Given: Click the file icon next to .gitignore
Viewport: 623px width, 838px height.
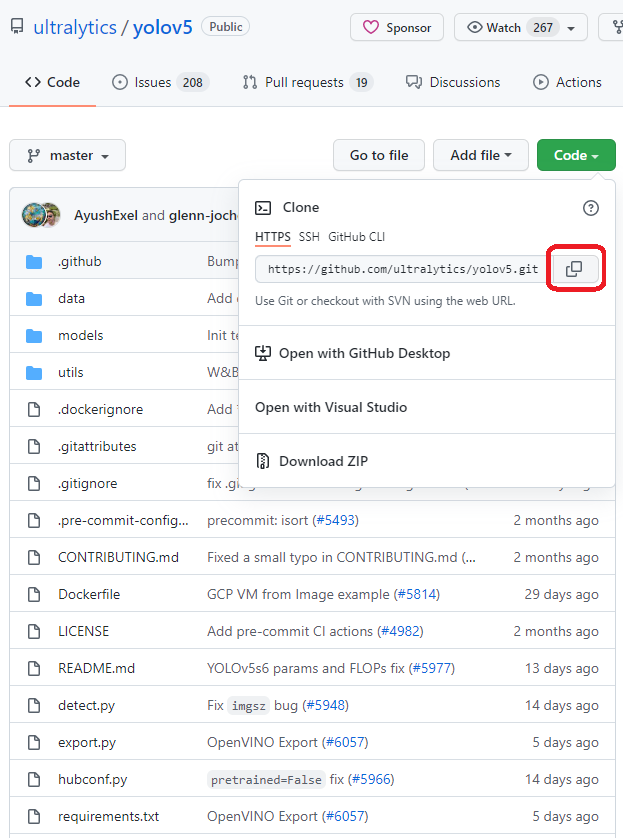Looking at the screenshot, I should coord(34,483).
